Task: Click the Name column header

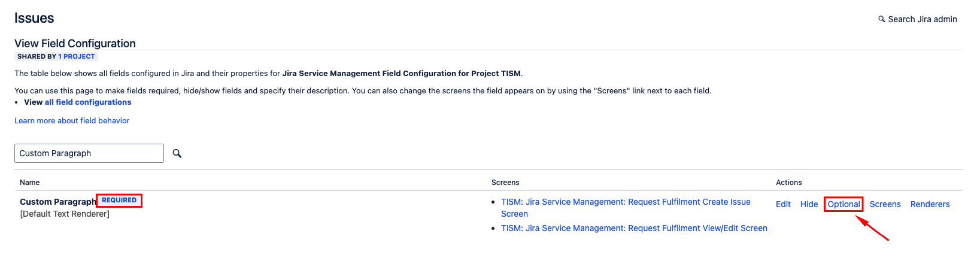Action: 30,183
